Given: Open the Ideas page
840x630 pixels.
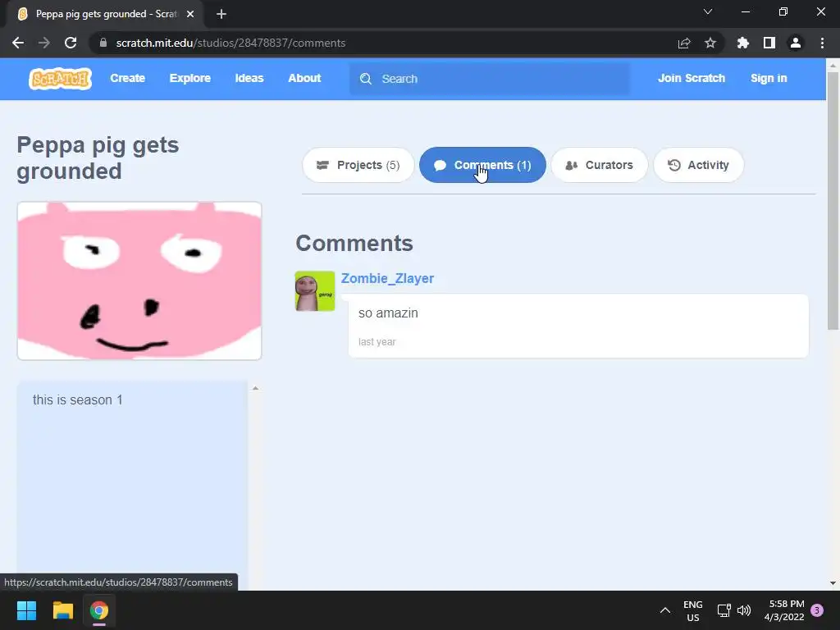Looking at the screenshot, I should [249, 78].
